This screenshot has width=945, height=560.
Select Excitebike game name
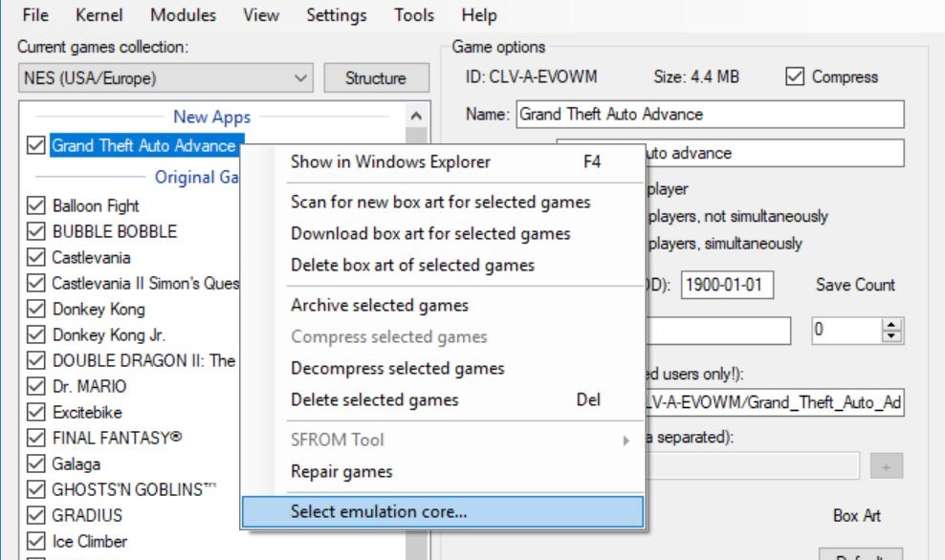(x=87, y=413)
